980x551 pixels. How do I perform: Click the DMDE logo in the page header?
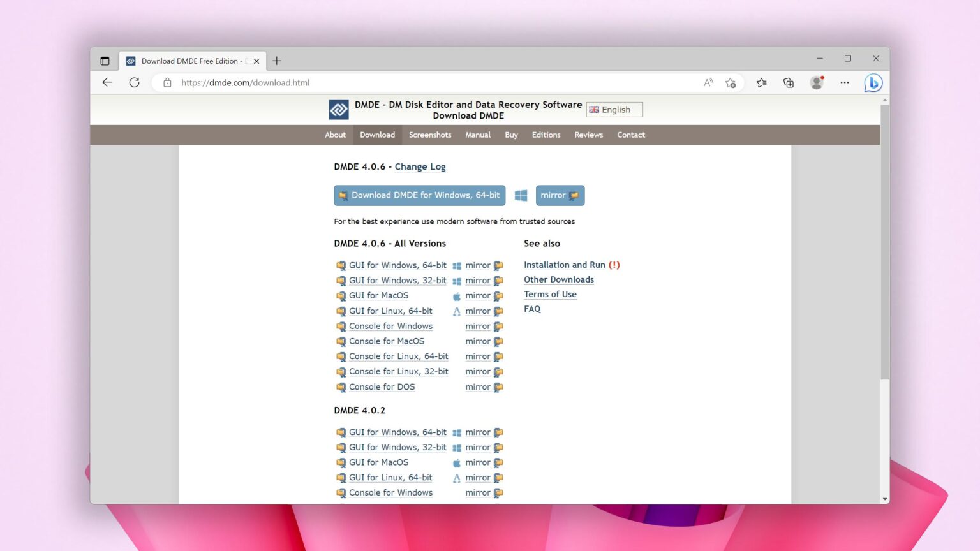click(x=339, y=109)
